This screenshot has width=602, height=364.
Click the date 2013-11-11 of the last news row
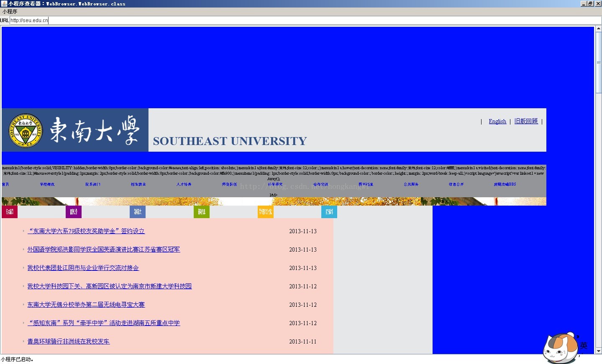tap(303, 341)
